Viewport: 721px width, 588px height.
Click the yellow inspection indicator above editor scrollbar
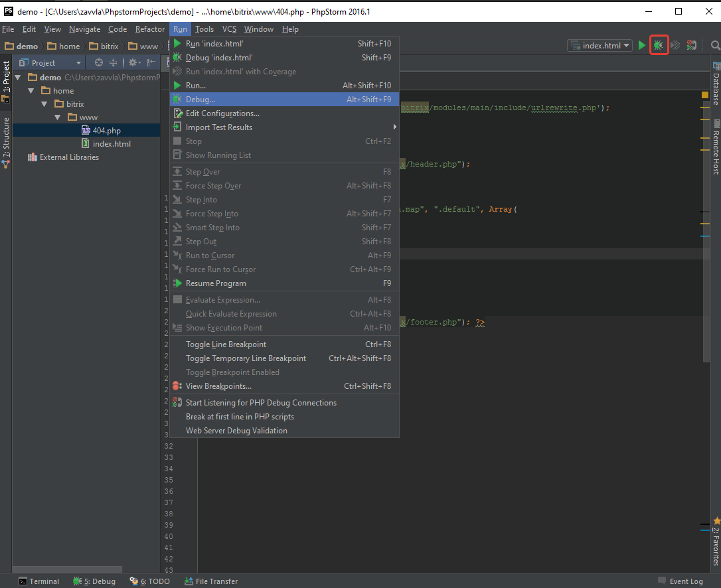point(705,96)
